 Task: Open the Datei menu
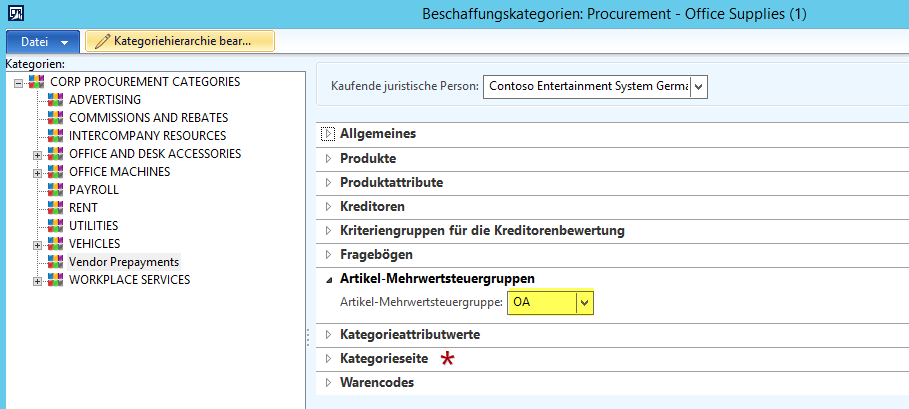click(43, 41)
